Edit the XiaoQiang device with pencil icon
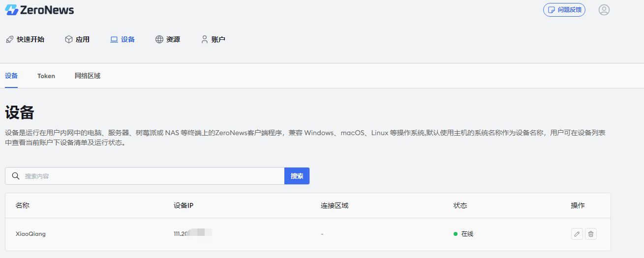Screen dimensions: 644x258 (577, 234)
